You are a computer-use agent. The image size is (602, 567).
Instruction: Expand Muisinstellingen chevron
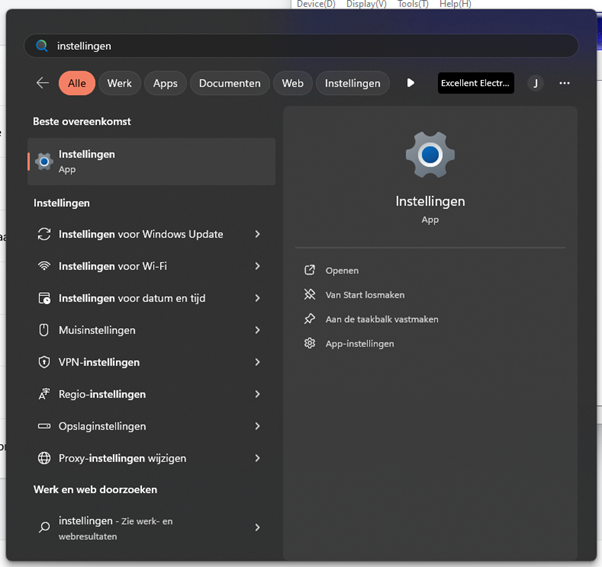(x=257, y=330)
